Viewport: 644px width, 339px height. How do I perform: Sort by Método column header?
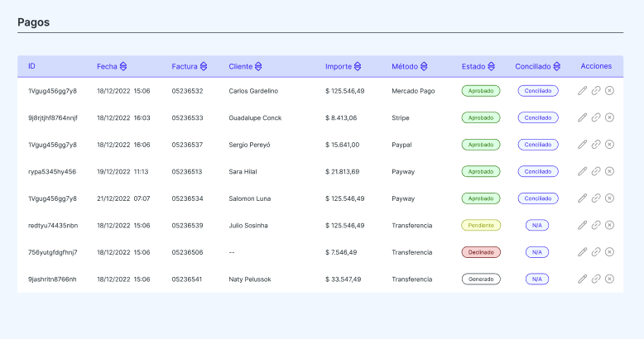pos(424,66)
